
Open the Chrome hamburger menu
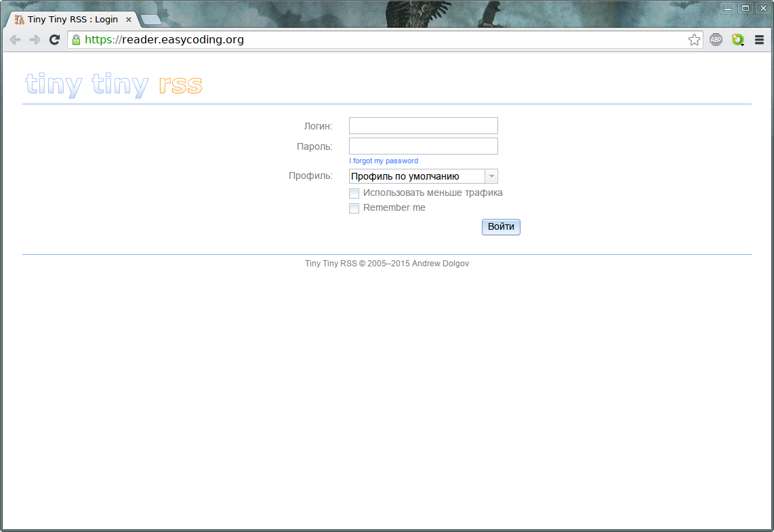click(760, 40)
